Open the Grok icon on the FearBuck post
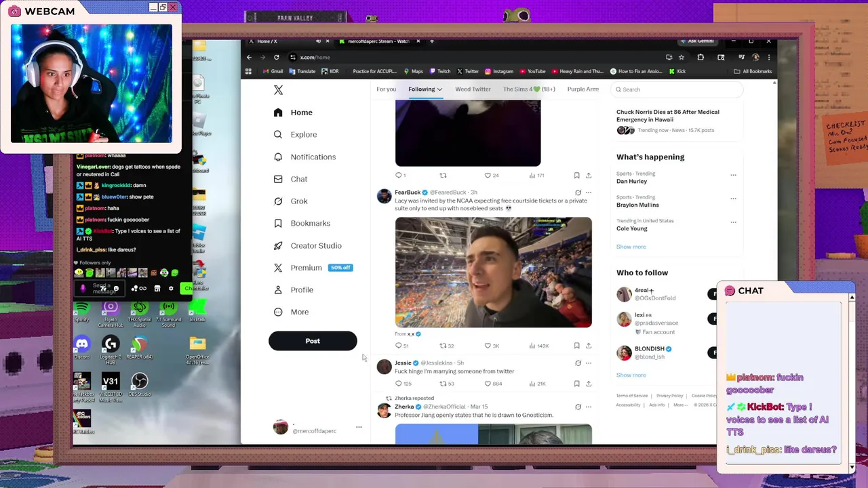Screen dimensions: 868x488 pos(578,192)
